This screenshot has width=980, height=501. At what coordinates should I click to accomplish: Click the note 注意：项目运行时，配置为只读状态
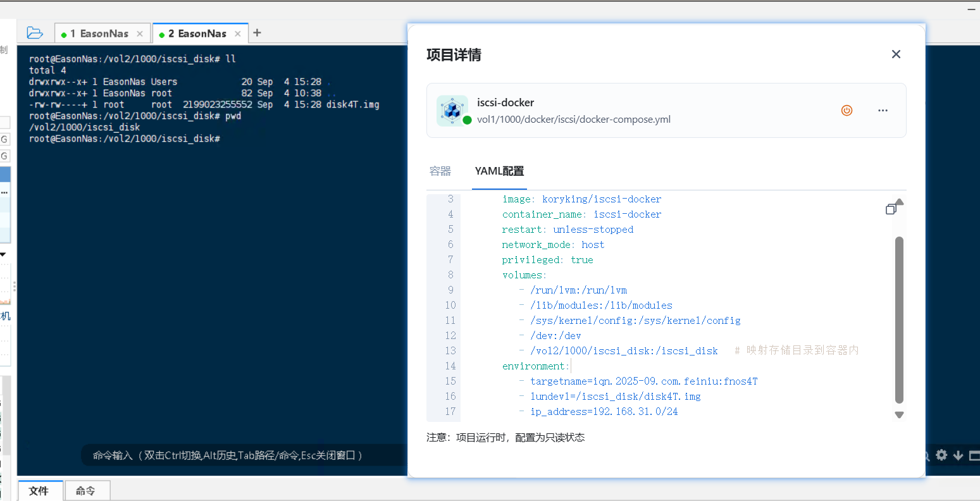(x=506, y=438)
